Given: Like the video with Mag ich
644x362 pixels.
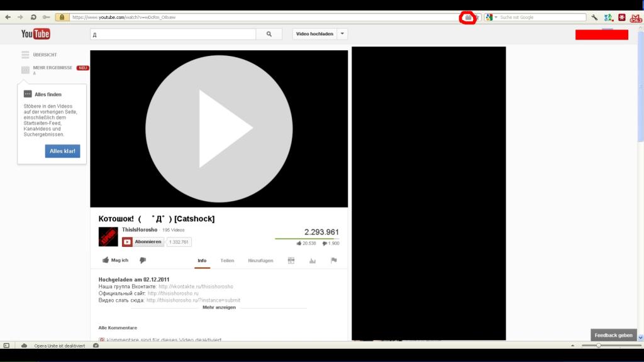Looking at the screenshot, I should point(115,260).
